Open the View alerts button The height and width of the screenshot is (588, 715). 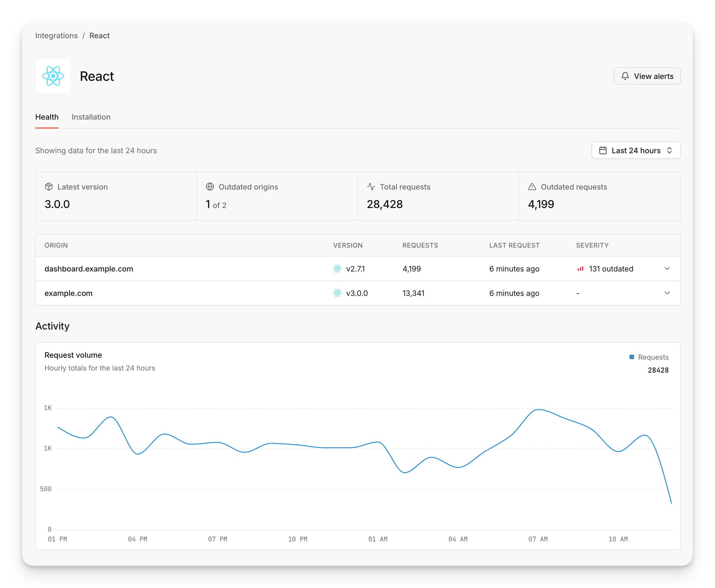tap(647, 76)
